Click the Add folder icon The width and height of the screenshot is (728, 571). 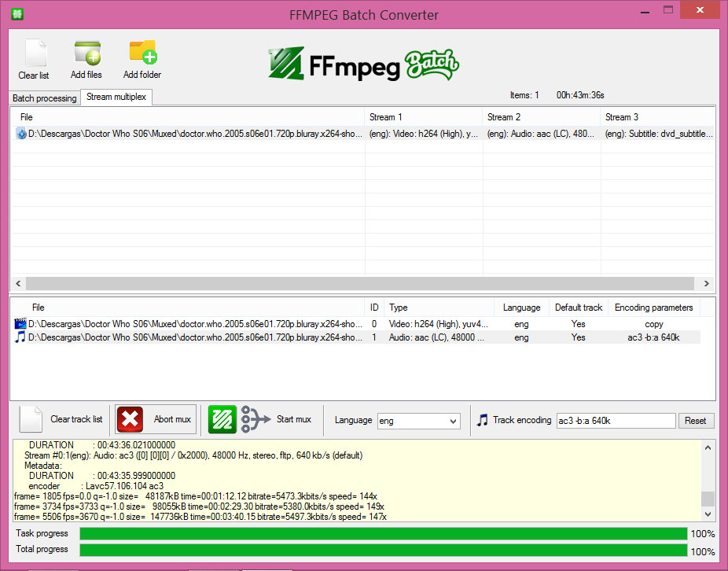click(x=143, y=52)
